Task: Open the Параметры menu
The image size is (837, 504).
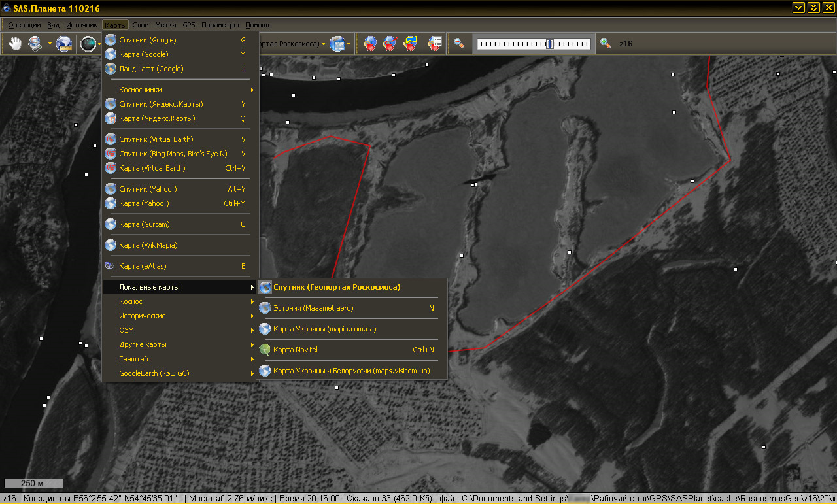Action: (x=220, y=25)
